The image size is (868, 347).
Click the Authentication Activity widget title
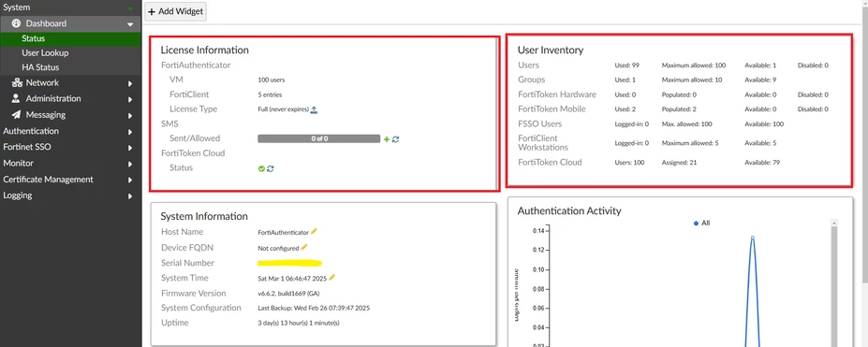[569, 210]
